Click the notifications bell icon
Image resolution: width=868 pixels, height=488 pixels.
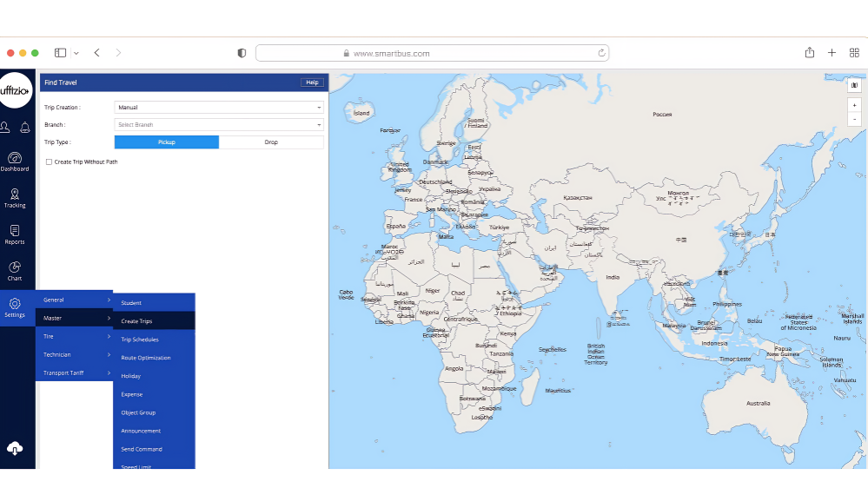tap(25, 128)
